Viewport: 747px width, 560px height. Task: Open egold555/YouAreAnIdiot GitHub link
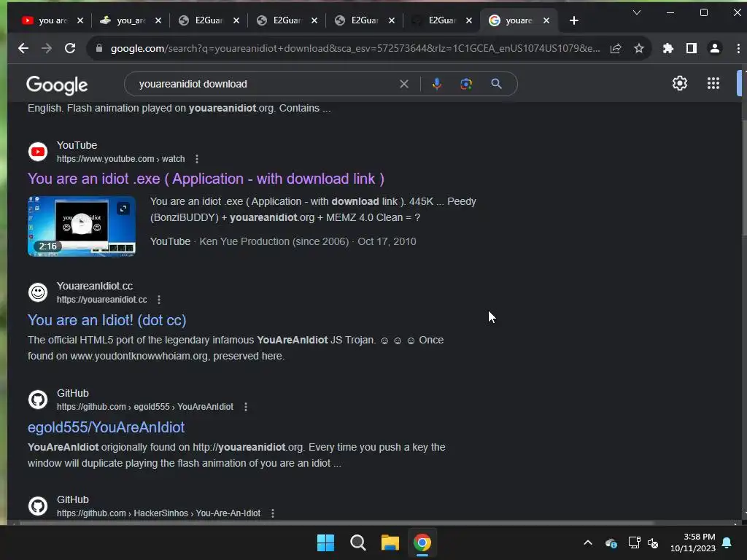point(106,427)
